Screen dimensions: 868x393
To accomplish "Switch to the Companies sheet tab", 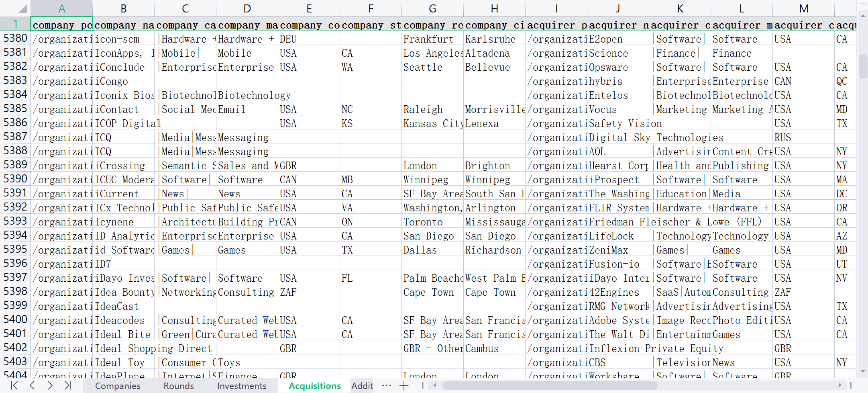I will point(118,386).
